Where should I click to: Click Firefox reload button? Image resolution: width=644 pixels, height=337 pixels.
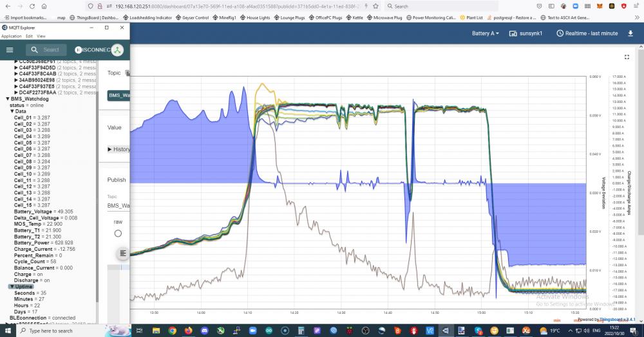coord(32,6)
